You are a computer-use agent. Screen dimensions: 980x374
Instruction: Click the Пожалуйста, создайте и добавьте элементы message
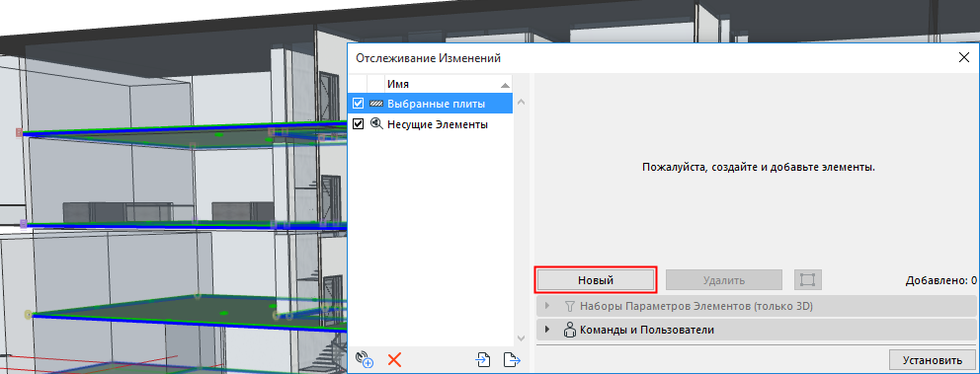pos(758,168)
